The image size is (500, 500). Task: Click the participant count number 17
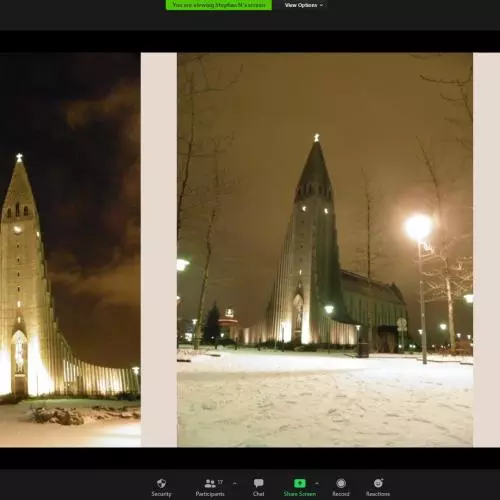click(220, 482)
